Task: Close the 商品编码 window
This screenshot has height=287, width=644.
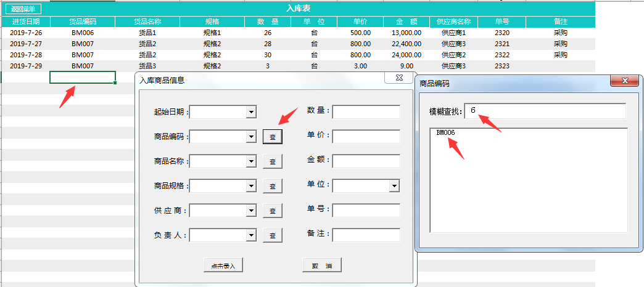Action: pyautogui.click(x=625, y=81)
